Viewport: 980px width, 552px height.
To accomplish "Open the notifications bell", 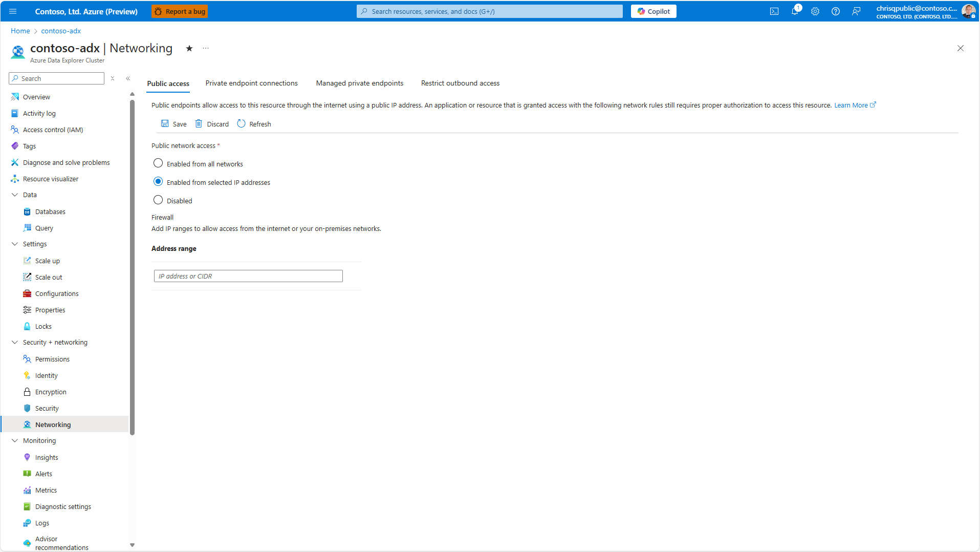I will point(795,11).
